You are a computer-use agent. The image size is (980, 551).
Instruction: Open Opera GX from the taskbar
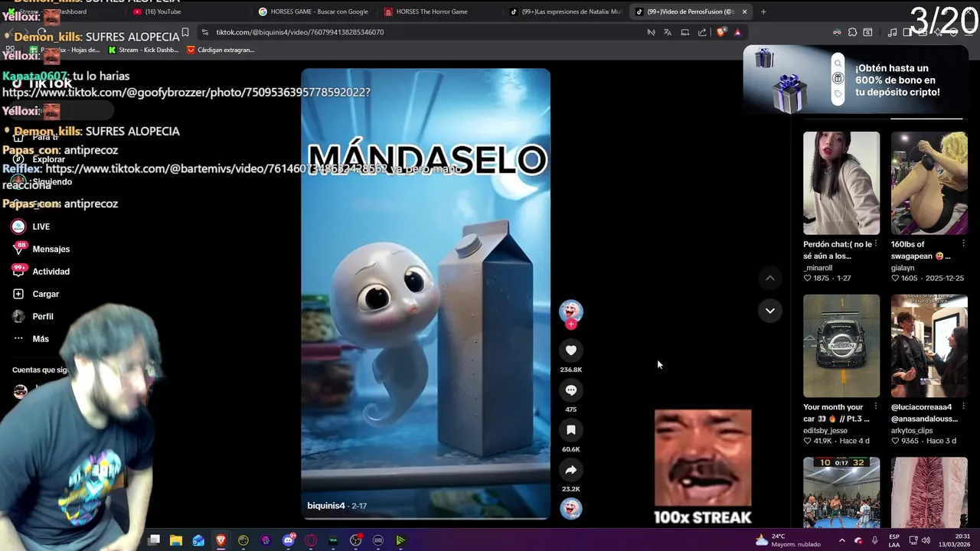[x=311, y=540]
